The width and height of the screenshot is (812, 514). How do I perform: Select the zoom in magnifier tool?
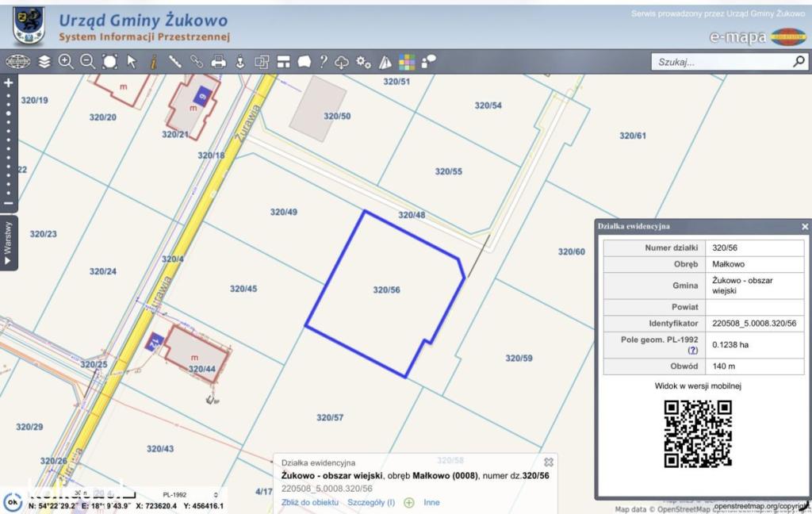pos(66,62)
